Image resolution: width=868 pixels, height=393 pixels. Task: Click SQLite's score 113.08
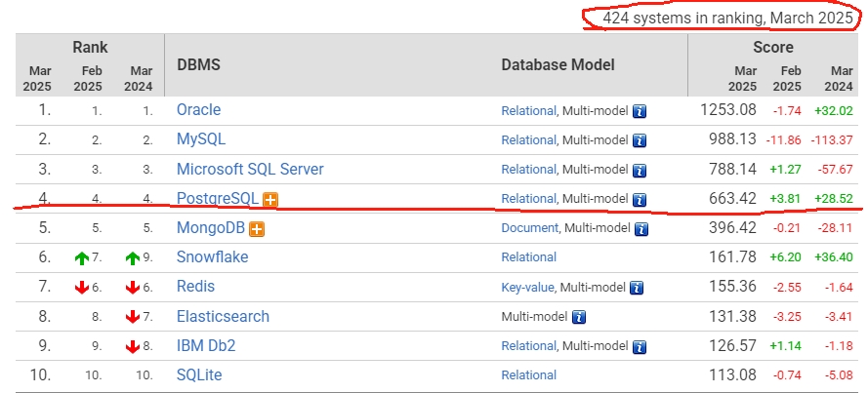[x=732, y=374]
